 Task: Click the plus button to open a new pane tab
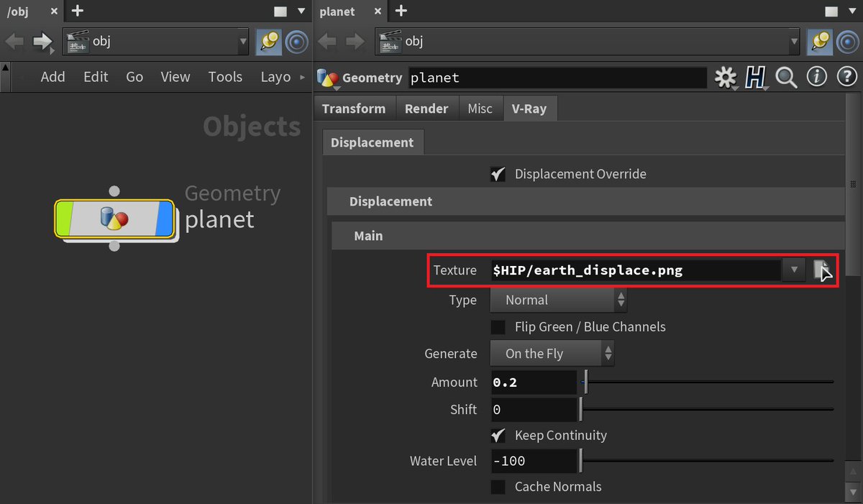[x=76, y=11]
